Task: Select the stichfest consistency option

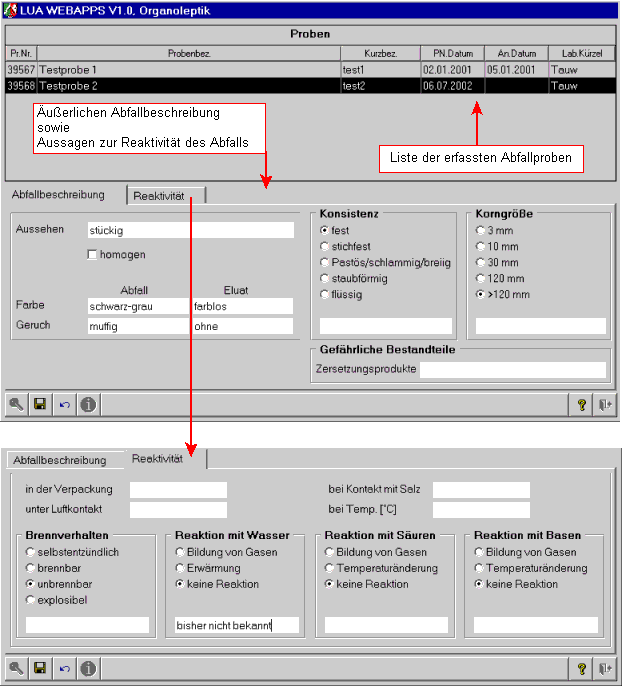Action: click(325, 246)
